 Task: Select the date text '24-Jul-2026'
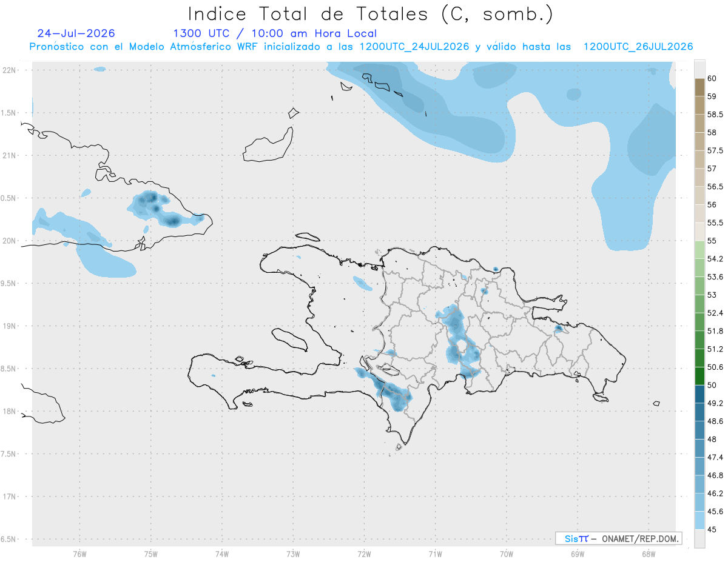(x=76, y=33)
